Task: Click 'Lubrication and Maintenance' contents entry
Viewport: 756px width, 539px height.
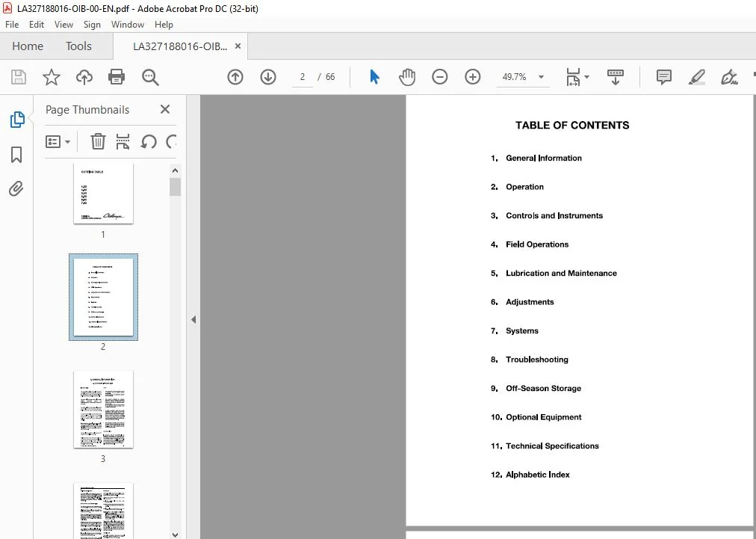Action: pos(561,273)
